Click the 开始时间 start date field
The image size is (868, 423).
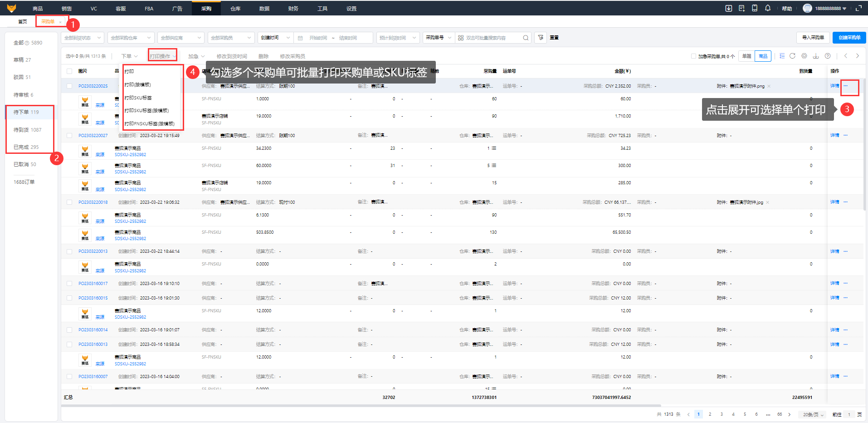coord(318,38)
